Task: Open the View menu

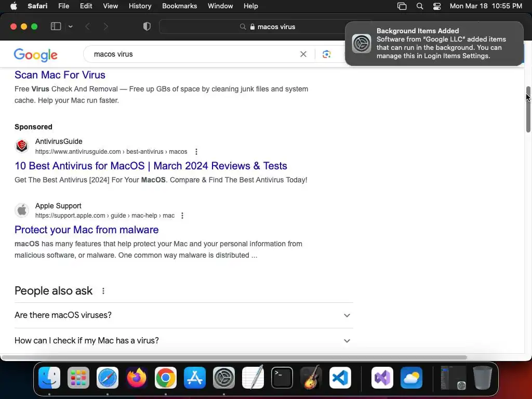Action: point(110,6)
